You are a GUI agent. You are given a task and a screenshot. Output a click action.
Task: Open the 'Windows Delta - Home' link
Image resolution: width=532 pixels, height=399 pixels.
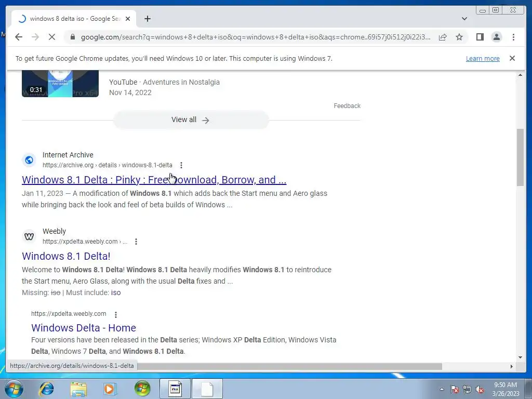(84, 328)
